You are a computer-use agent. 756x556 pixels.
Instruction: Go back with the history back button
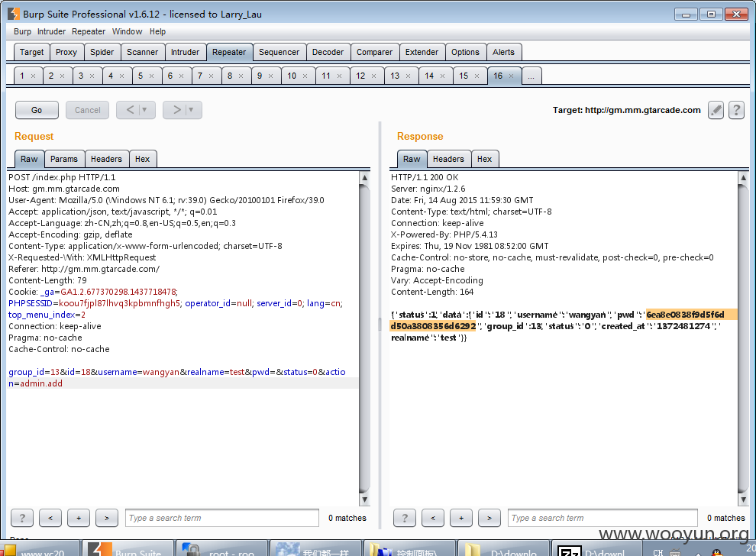130,110
